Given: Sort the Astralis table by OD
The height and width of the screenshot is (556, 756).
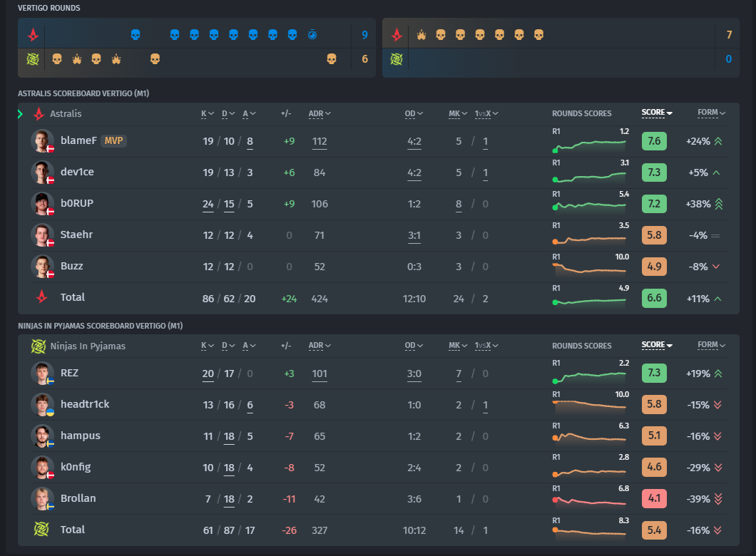Looking at the screenshot, I should point(414,114).
